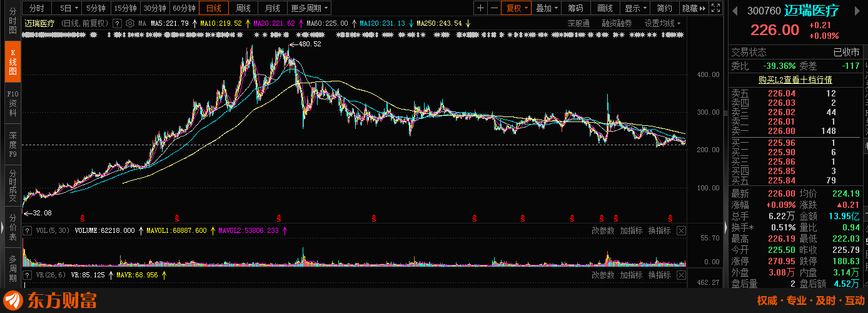Open F10资料 in the left sidebar
This screenshot has height=313, width=868.
pos(13,103)
